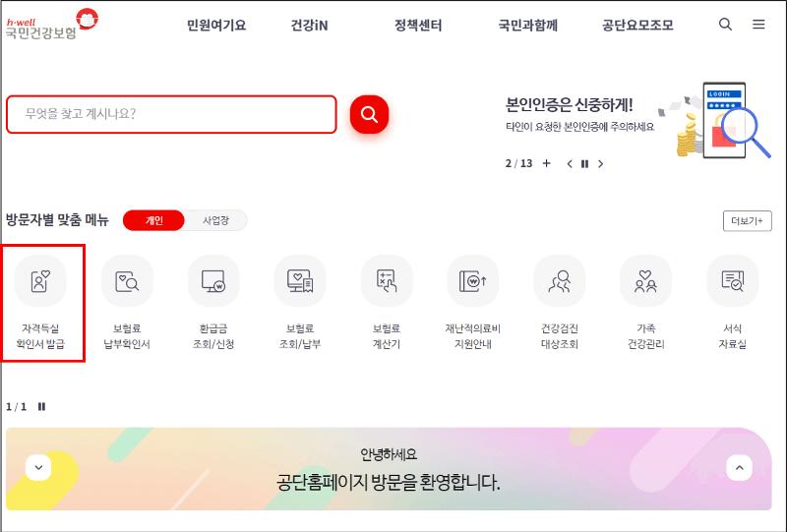Open the 정책센터 menu
This screenshot has width=787, height=532.
pos(418,26)
